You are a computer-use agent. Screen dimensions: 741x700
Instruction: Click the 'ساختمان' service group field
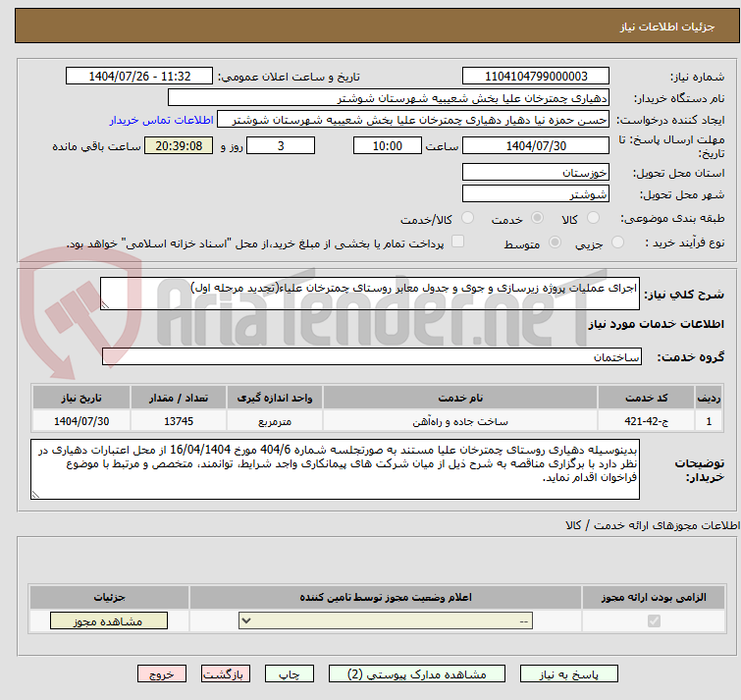click(370, 357)
